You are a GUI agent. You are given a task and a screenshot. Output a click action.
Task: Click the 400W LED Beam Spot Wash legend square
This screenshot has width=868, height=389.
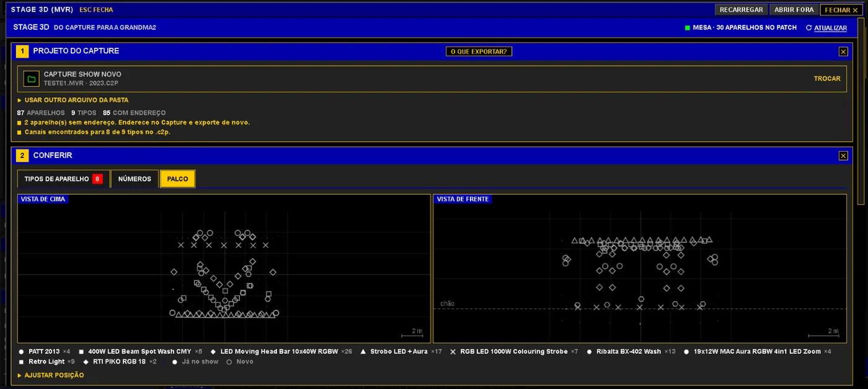tap(81, 352)
